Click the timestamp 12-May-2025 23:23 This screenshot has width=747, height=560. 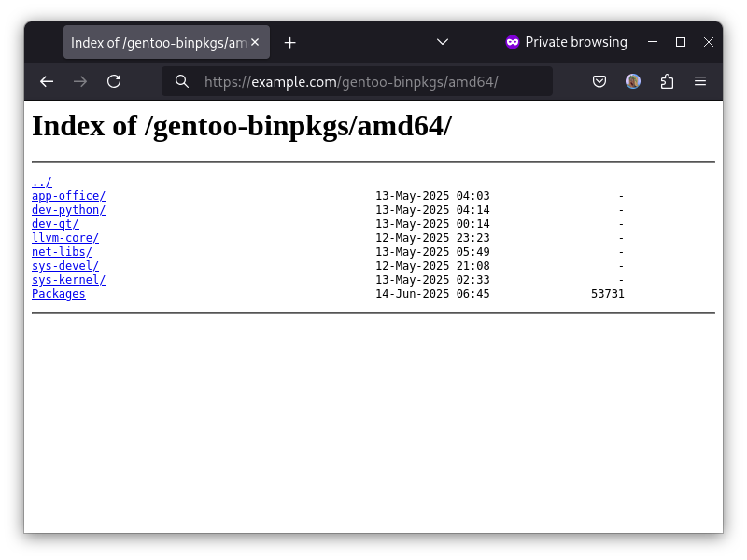(x=432, y=238)
